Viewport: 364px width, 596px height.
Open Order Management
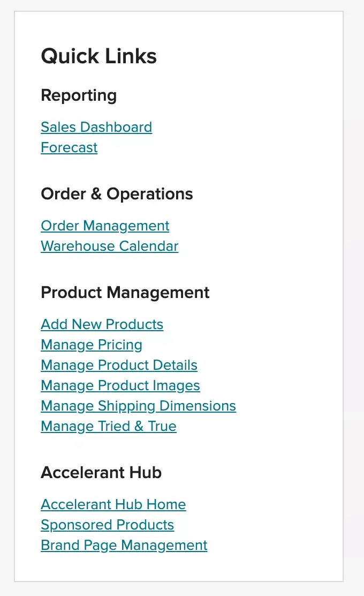coord(105,226)
